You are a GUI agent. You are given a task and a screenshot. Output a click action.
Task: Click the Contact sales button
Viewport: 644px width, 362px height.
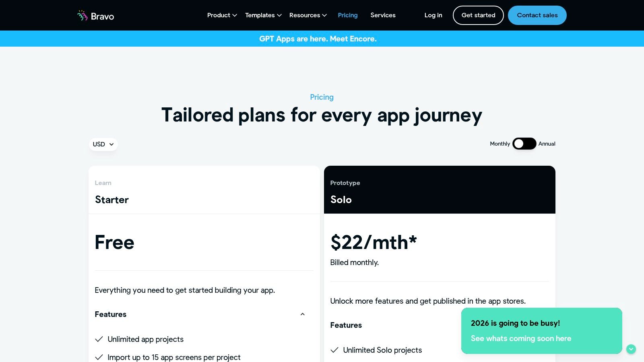point(537,15)
